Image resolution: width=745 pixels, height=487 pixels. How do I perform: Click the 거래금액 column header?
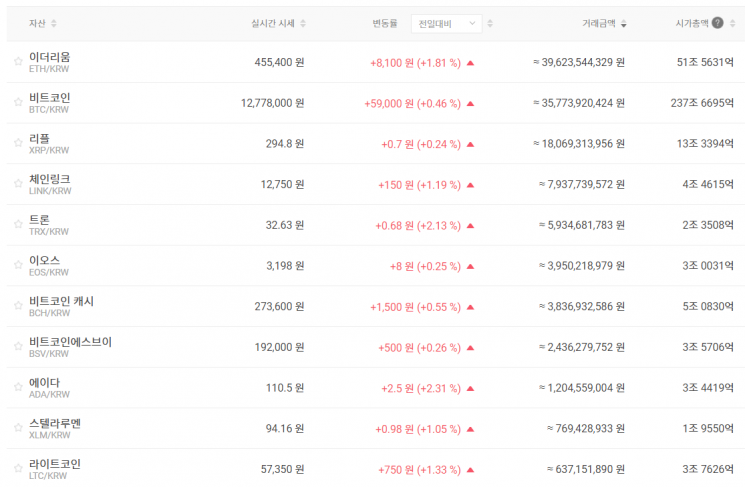pyautogui.click(x=599, y=23)
